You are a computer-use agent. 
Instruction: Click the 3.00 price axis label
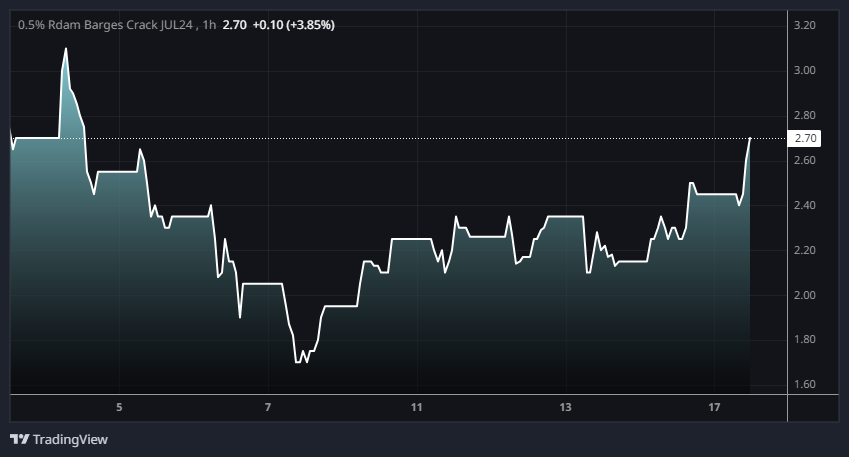pos(804,70)
